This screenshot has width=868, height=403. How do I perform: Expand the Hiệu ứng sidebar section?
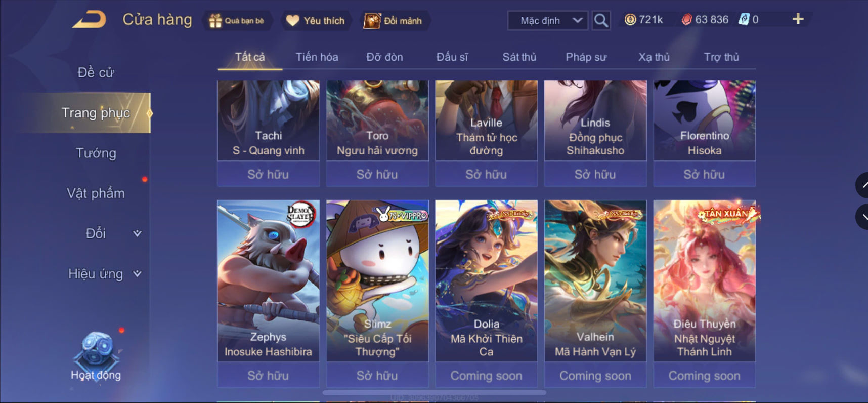point(105,274)
